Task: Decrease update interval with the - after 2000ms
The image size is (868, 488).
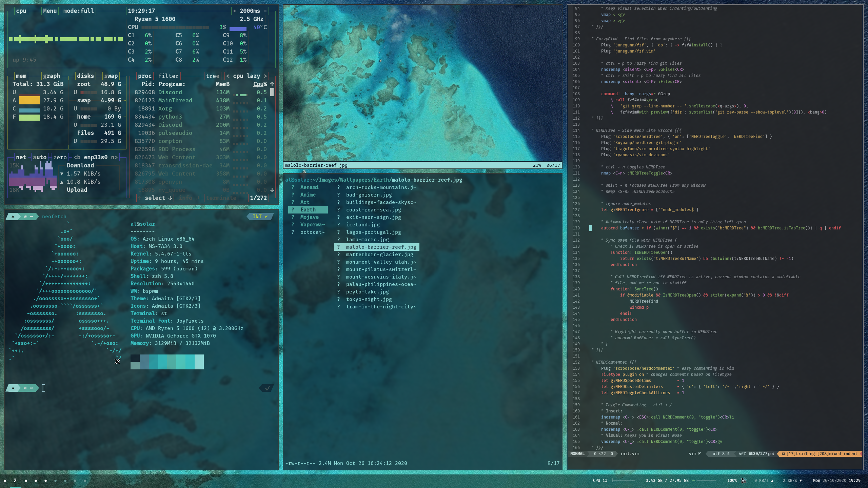Action: click(265, 11)
